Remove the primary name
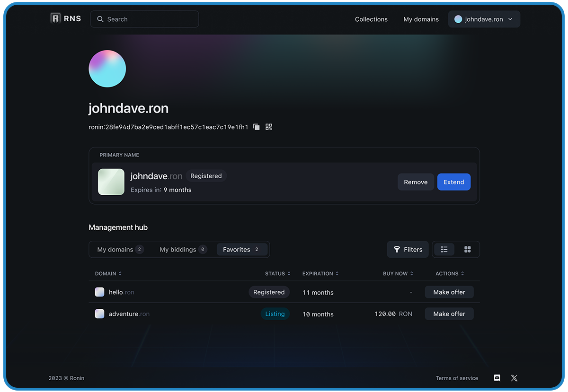This screenshot has width=568, height=392. coord(416,182)
